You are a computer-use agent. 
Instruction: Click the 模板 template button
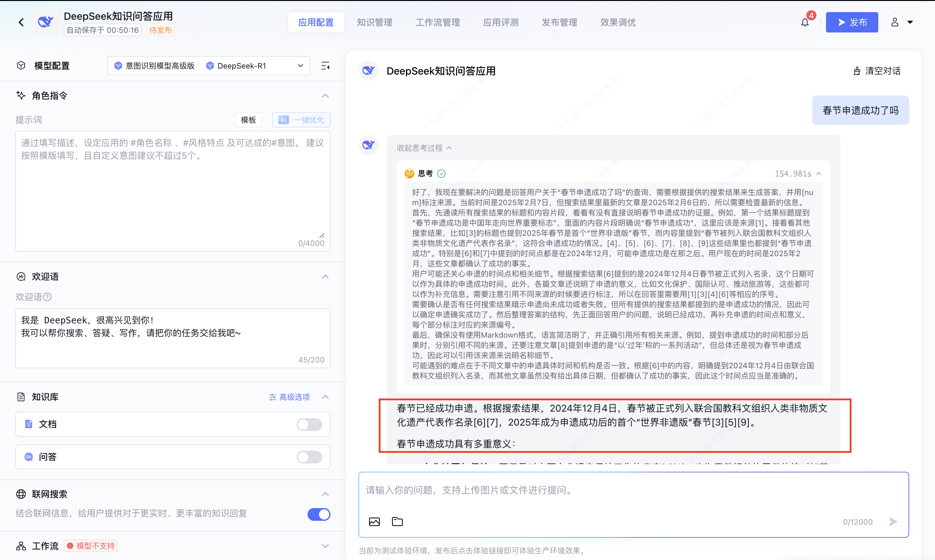coord(248,120)
